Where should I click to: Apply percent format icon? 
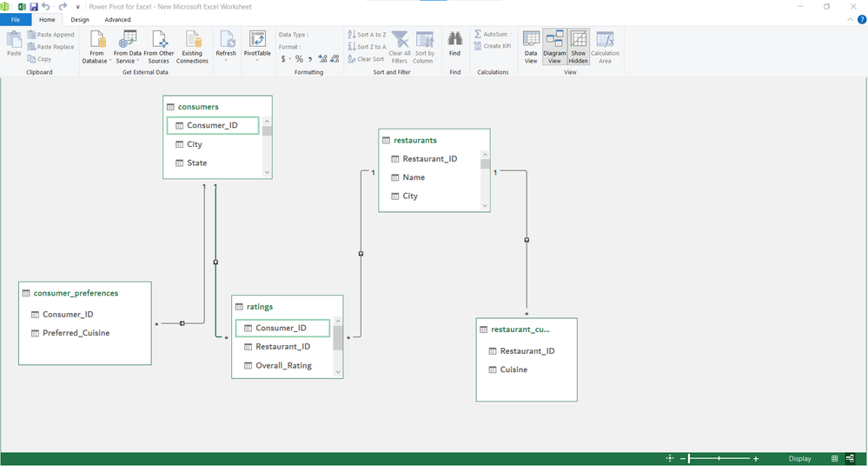299,59
